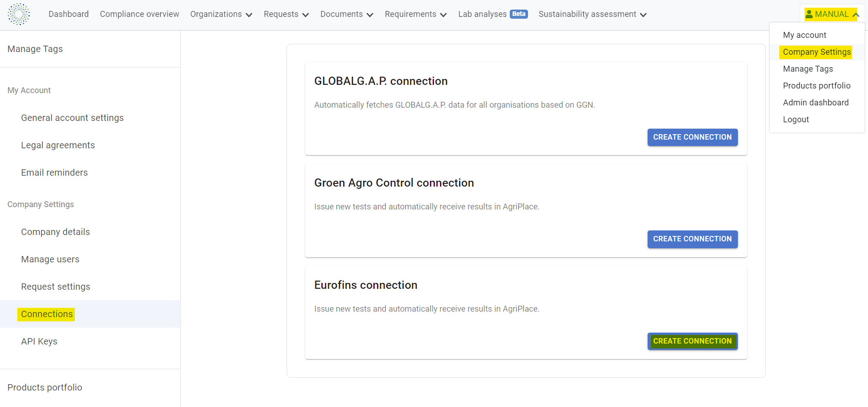Open API Keys page
This screenshot has height=407, width=868.
coord(39,341)
